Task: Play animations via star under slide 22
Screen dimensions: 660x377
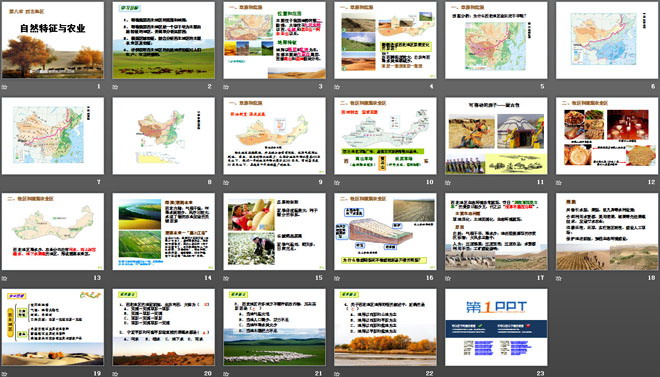Action: click(337, 374)
